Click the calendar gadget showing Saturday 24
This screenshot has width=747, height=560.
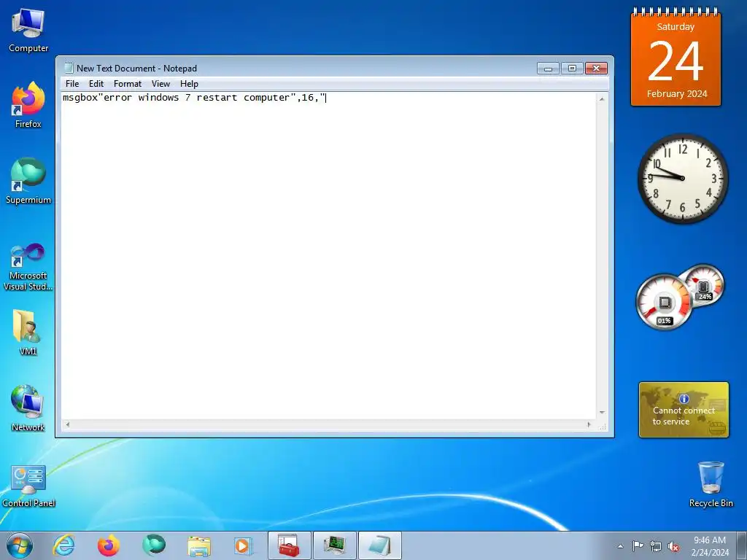[x=676, y=57]
